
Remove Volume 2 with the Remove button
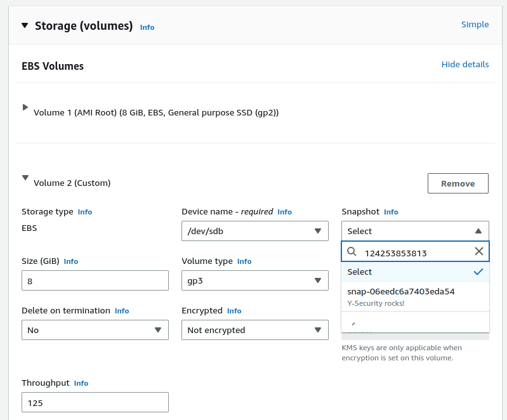(458, 183)
